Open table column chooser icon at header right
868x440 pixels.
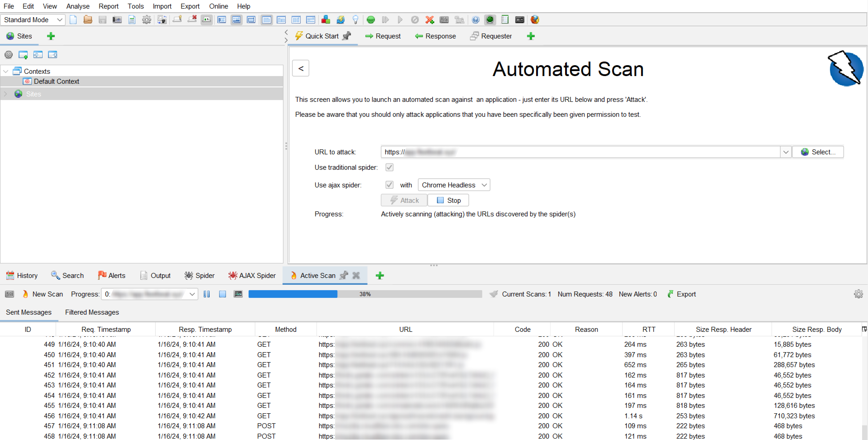tap(864, 329)
